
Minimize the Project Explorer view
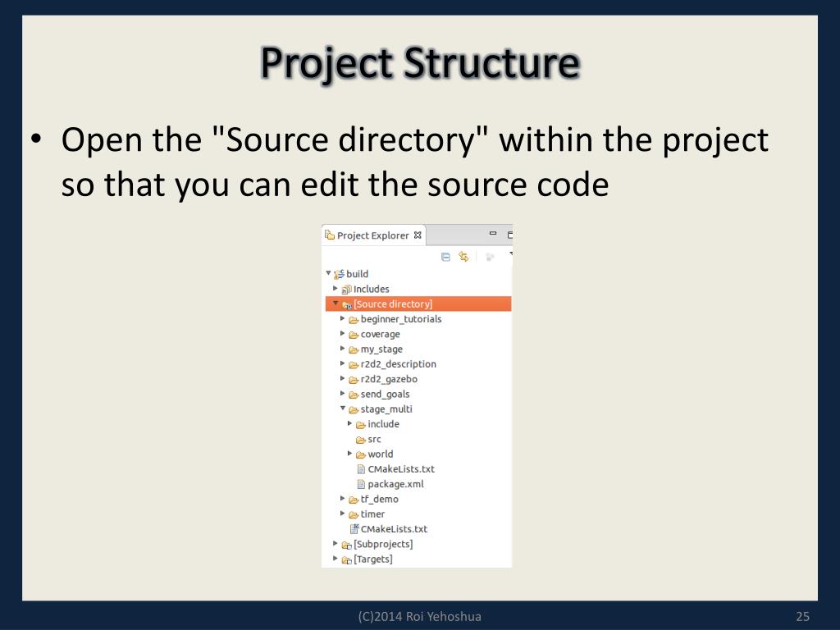click(493, 234)
